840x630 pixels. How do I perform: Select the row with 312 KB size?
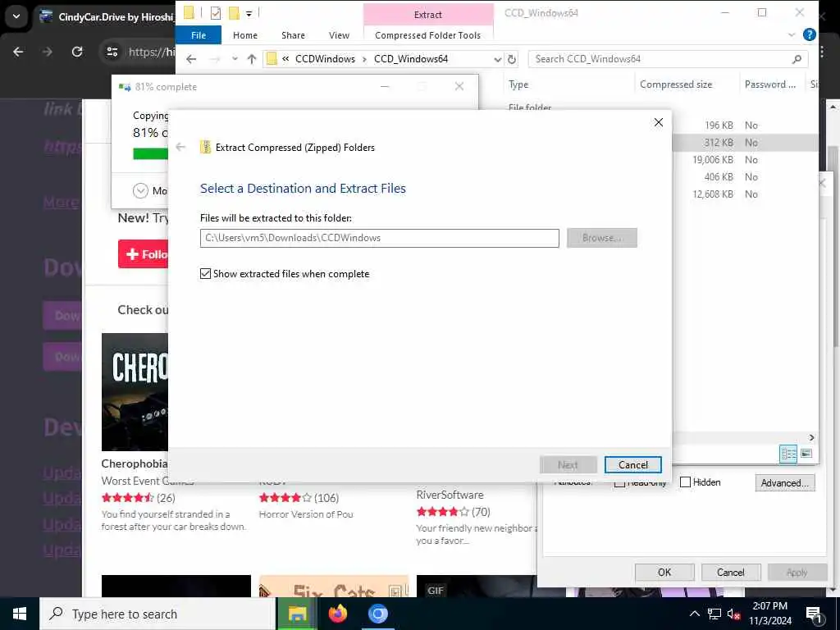coord(745,143)
